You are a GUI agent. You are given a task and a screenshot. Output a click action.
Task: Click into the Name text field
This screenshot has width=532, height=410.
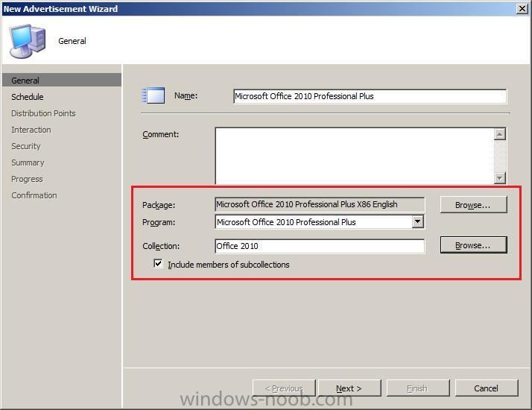pyautogui.click(x=370, y=96)
